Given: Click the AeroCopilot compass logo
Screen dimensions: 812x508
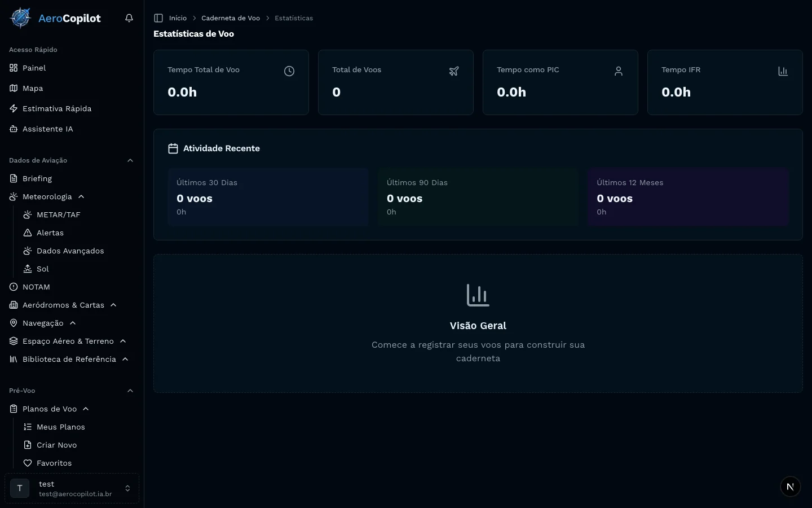Looking at the screenshot, I should point(21,18).
